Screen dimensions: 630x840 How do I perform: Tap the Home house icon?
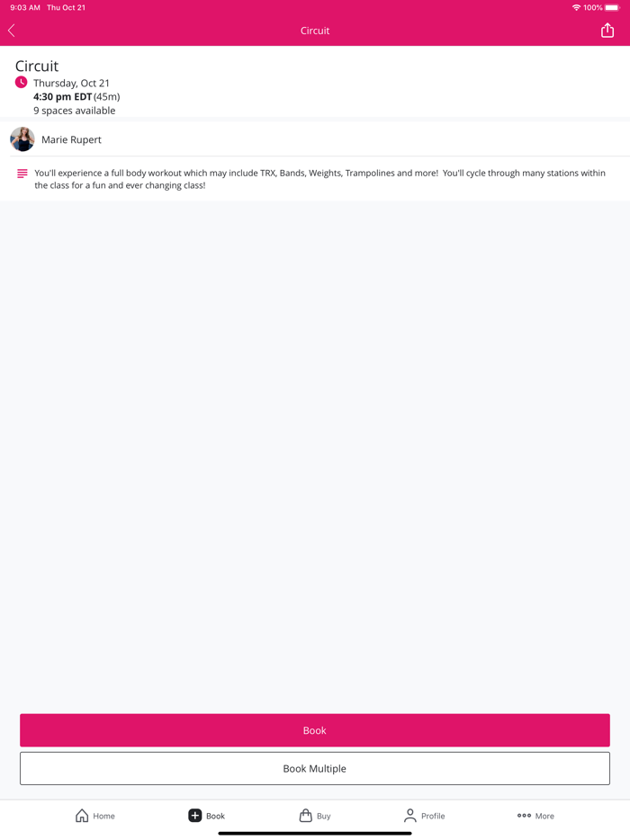tap(82, 816)
